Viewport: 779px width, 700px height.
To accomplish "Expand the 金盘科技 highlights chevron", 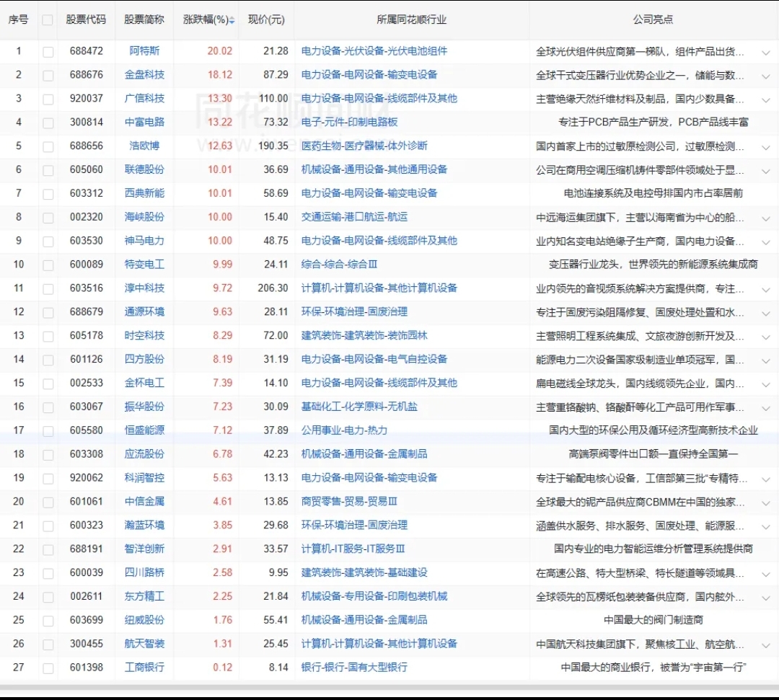I will click(765, 76).
